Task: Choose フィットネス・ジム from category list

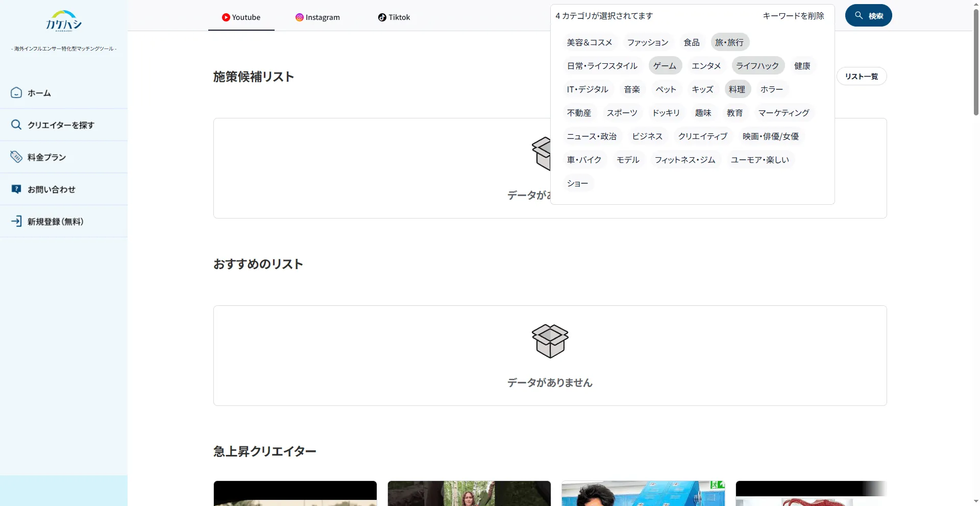Action: [x=684, y=160]
